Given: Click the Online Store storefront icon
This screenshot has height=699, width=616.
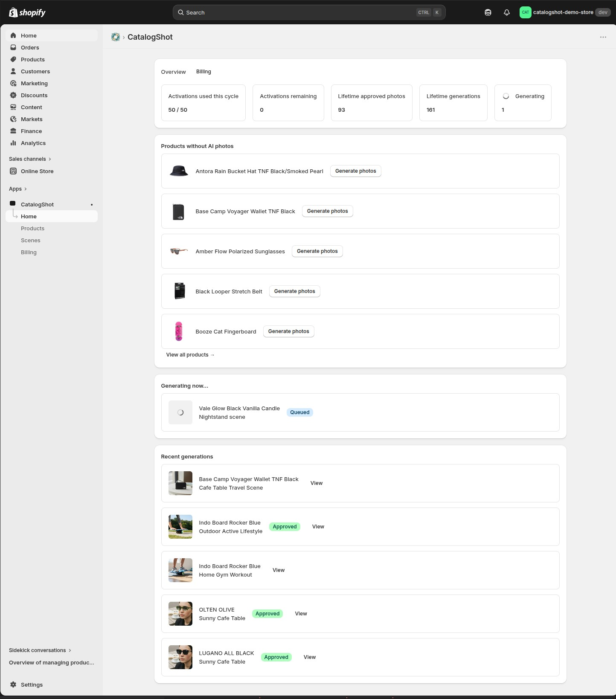Looking at the screenshot, I should [x=13, y=171].
